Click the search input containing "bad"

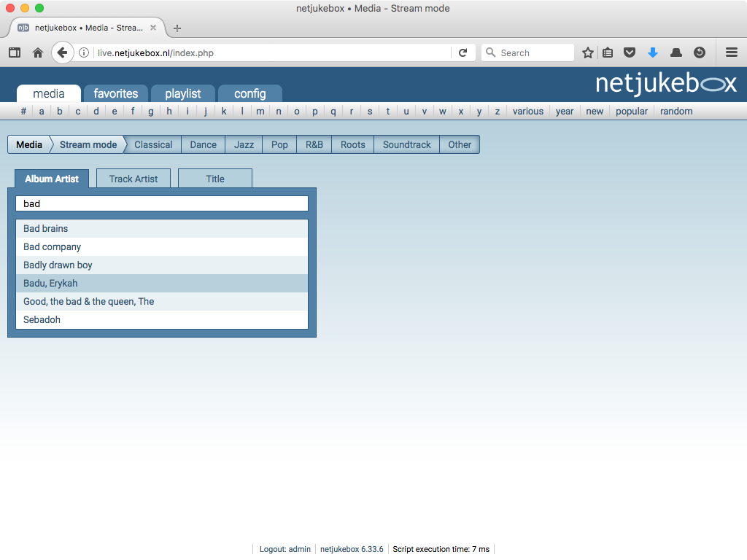coord(161,203)
